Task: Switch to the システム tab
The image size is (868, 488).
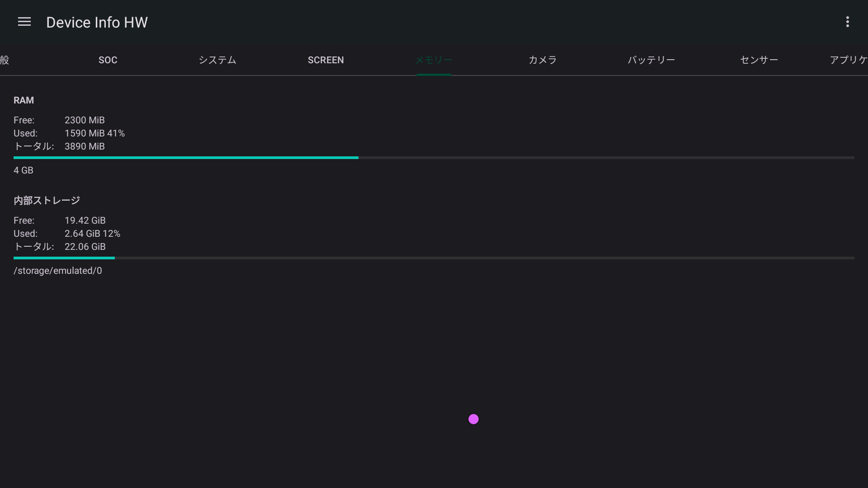Action: tap(217, 60)
